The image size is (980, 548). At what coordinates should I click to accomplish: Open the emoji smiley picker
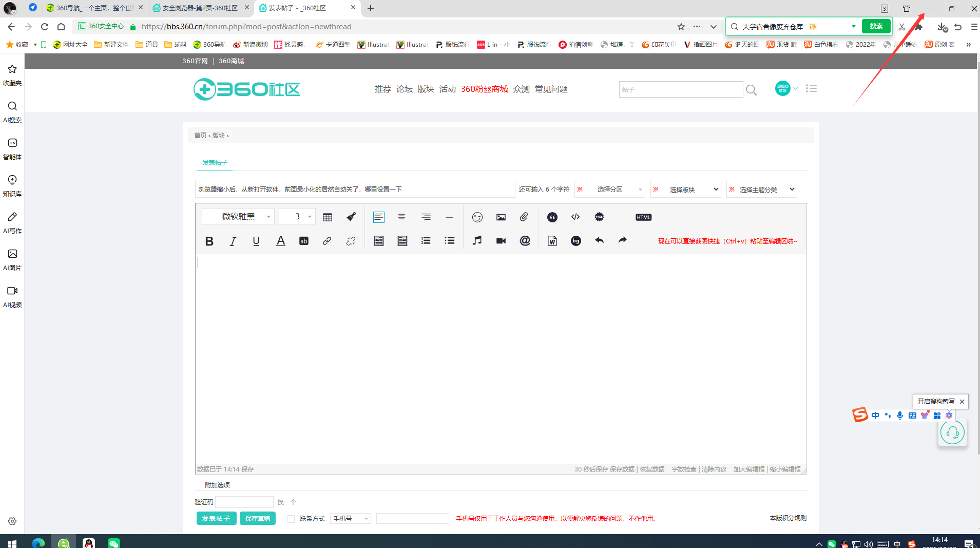(477, 217)
